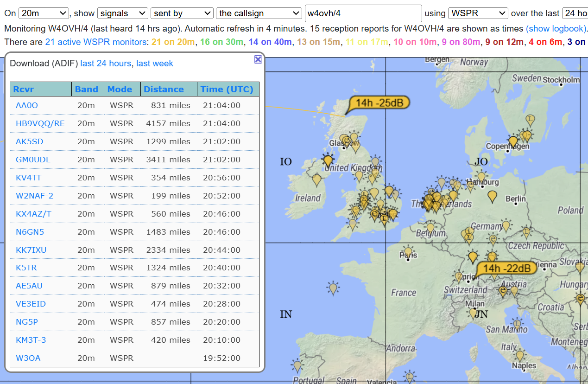Click the monitor marker near Naples
The image size is (588, 384).
pos(520,356)
